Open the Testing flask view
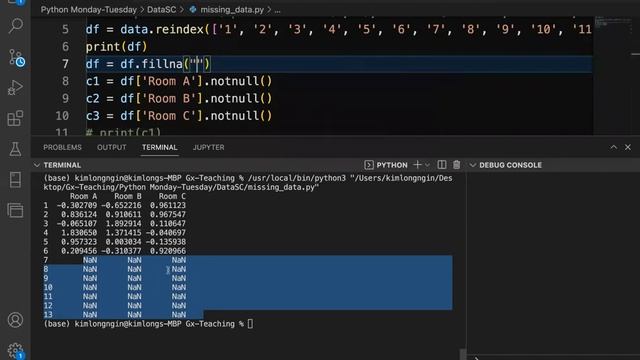The width and height of the screenshot is (640, 360). 16,149
